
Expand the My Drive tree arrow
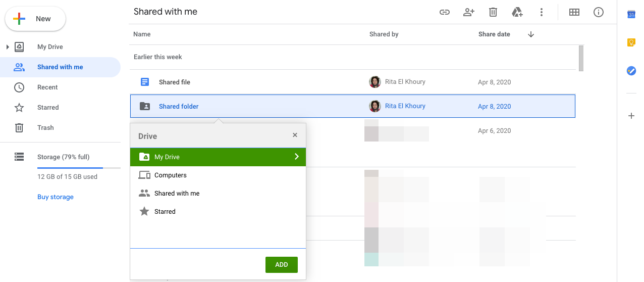coord(8,47)
